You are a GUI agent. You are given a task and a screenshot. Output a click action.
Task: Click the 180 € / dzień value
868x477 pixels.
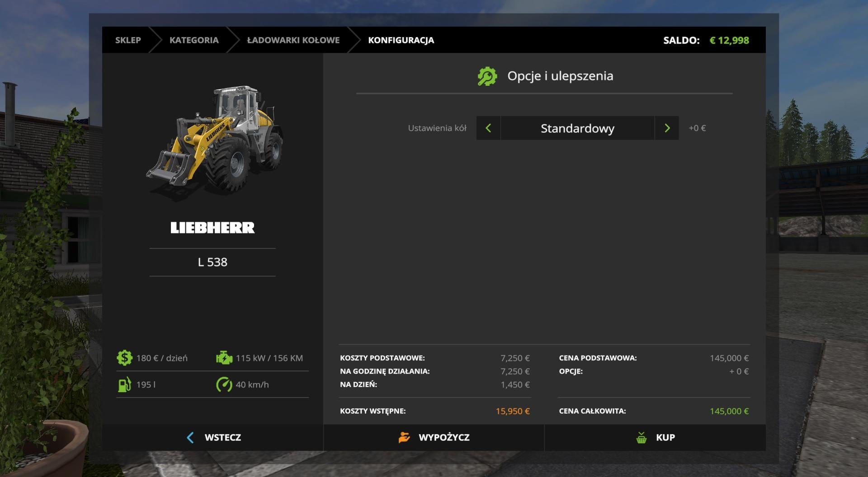pos(162,358)
